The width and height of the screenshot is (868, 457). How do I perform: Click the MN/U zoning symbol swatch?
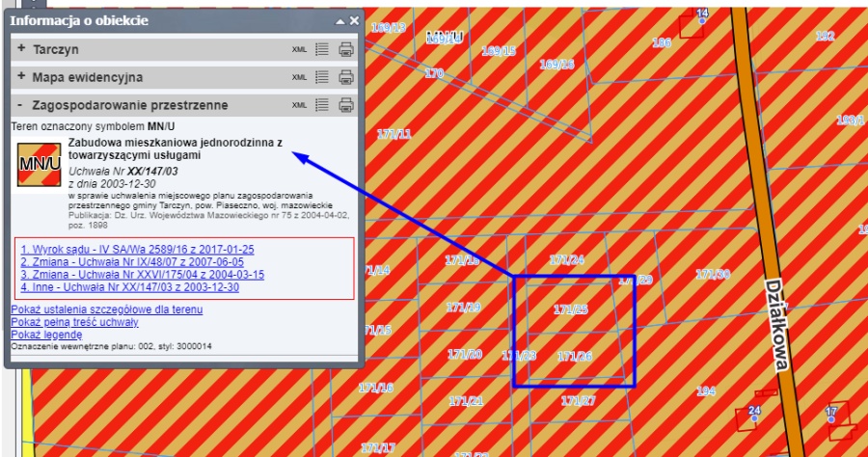39,163
